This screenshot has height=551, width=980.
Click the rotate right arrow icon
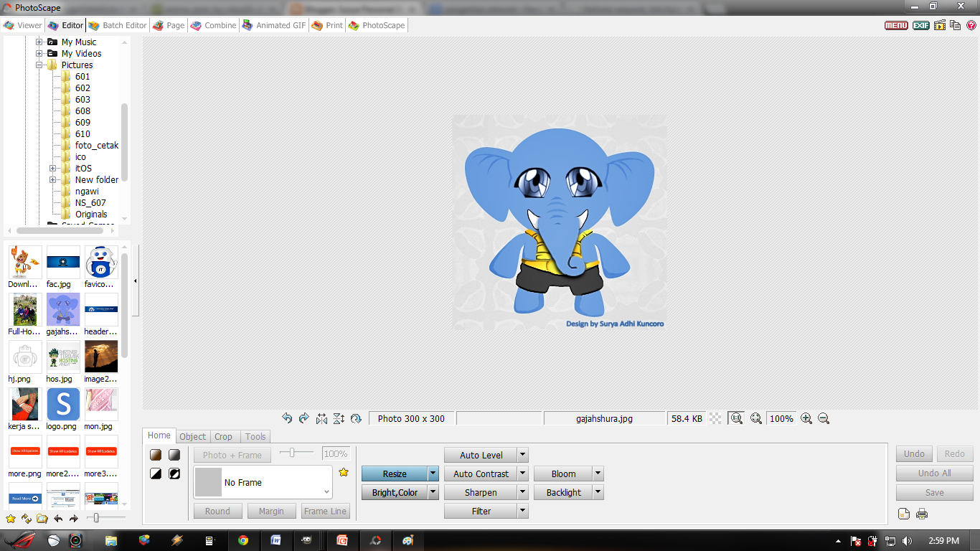point(303,418)
